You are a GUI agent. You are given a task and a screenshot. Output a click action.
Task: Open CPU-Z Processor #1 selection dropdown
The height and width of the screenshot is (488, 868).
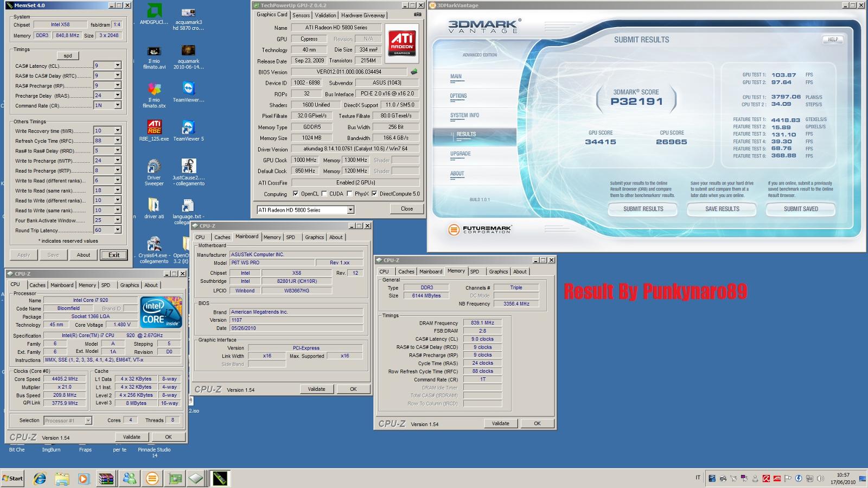point(88,421)
